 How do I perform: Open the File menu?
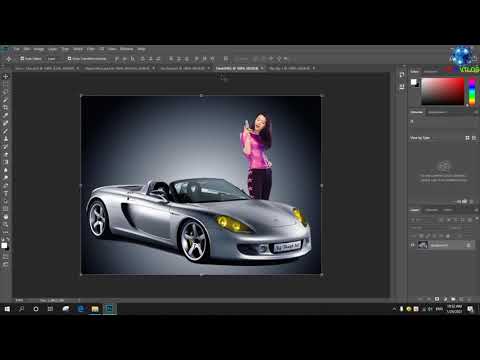[x=16, y=49]
